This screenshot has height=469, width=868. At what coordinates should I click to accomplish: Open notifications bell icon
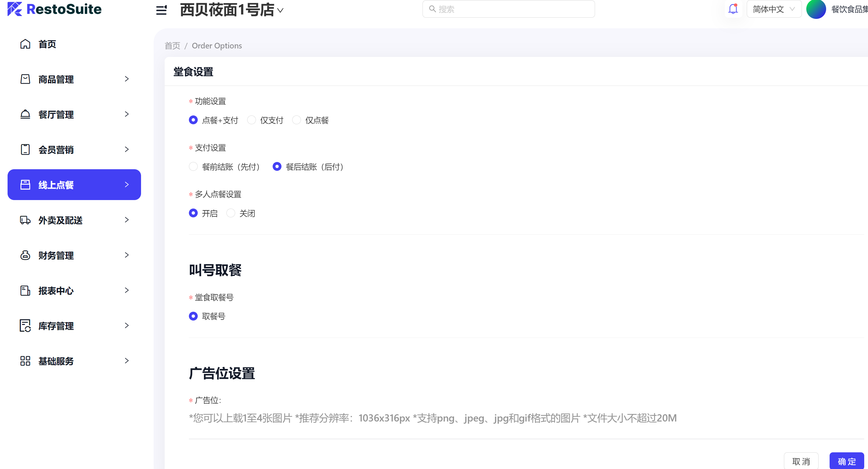tap(733, 9)
